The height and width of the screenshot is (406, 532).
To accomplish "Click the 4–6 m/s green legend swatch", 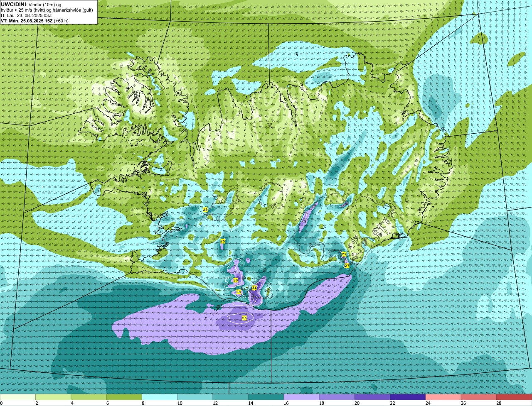I will (89, 397).
